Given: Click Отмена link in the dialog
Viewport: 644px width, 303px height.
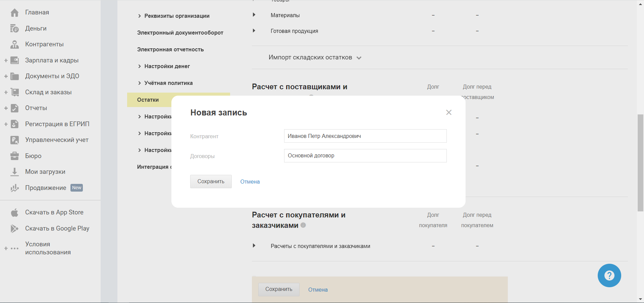Looking at the screenshot, I should (x=250, y=182).
